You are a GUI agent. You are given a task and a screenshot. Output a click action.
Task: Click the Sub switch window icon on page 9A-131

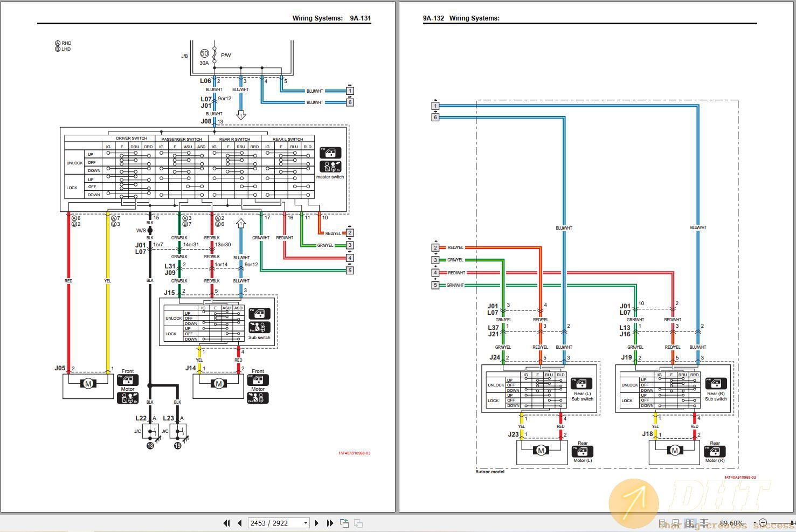[x=259, y=314]
